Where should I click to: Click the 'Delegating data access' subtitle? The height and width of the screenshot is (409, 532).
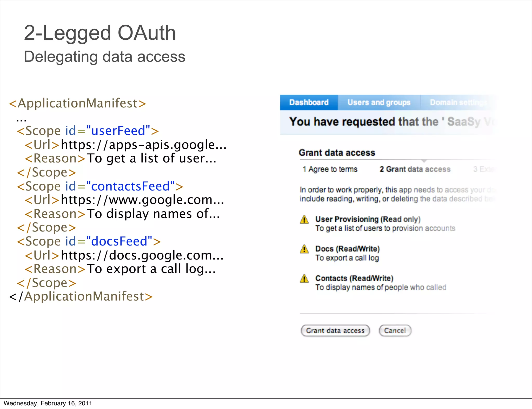(104, 57)
